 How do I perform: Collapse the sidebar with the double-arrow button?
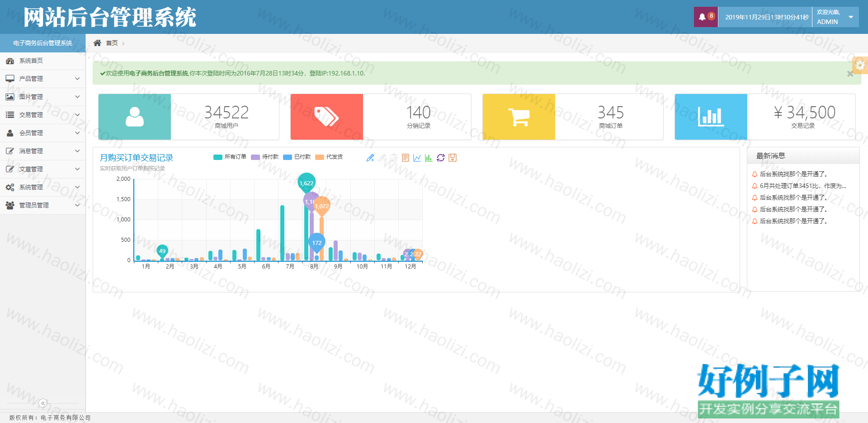pyautogui.click(x=43, y=403)
